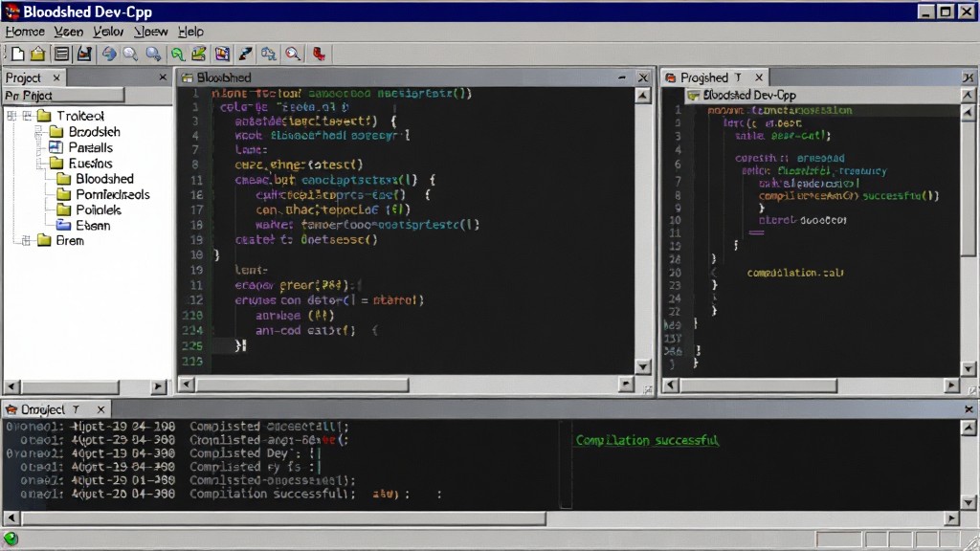The height and width of the screenshot is (551, 980).
Task: Click the grey magnifier toolbar icon
Action: point(130,54)
